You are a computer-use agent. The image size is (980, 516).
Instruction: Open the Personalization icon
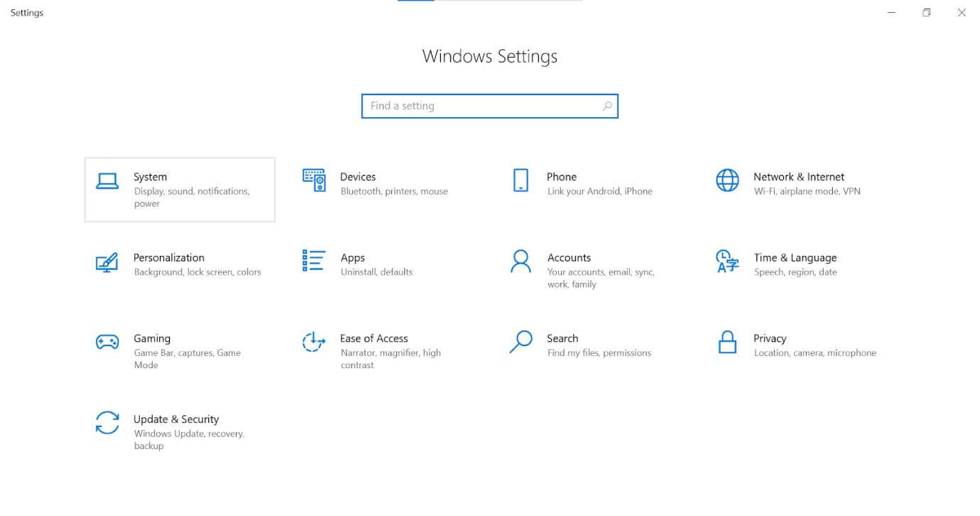point(107,262)
